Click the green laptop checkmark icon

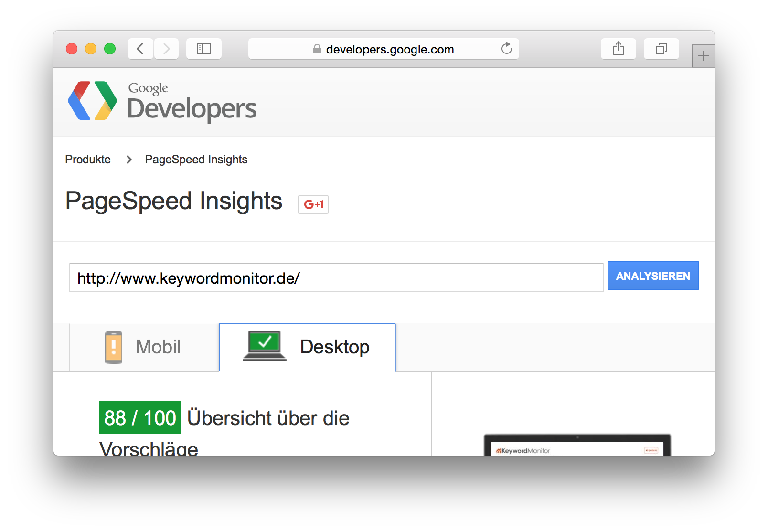click(x=265, y=346)
